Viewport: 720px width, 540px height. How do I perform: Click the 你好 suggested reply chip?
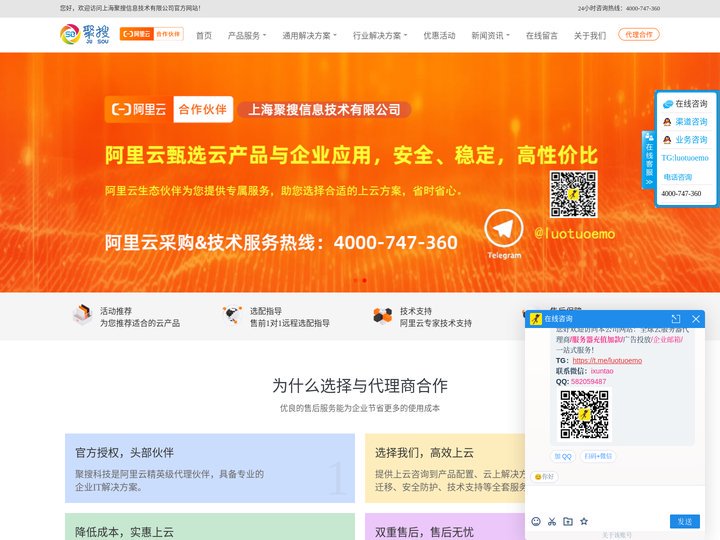[544, 477]
